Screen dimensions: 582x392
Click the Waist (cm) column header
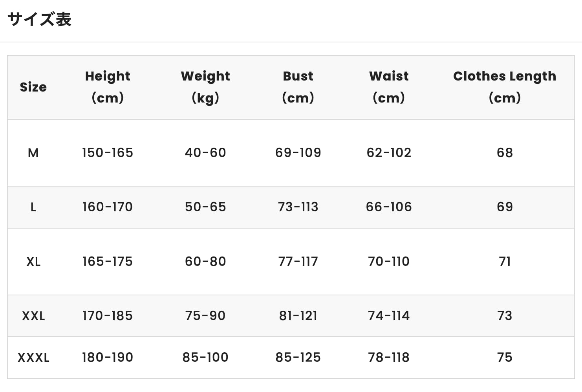389,87
